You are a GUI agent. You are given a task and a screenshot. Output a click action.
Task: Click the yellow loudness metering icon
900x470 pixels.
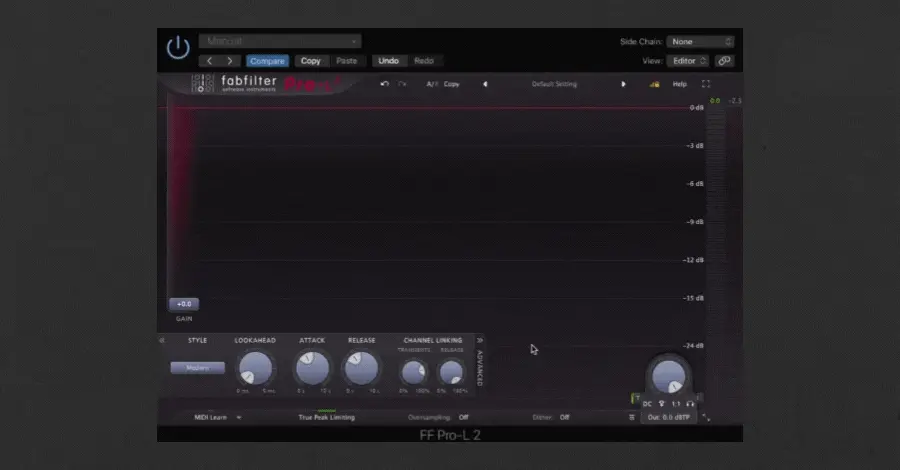click(x=654, y=84)
